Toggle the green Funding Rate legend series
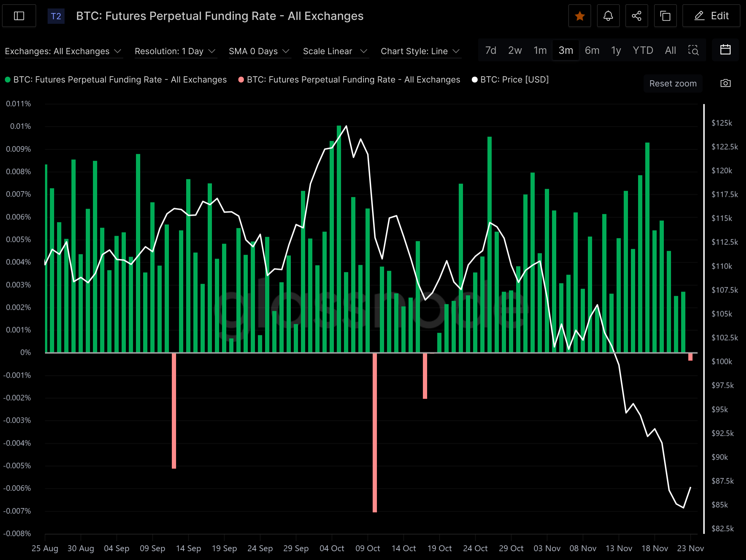The height and width of the screenshot is (560, 746). (x=116, y=80)
